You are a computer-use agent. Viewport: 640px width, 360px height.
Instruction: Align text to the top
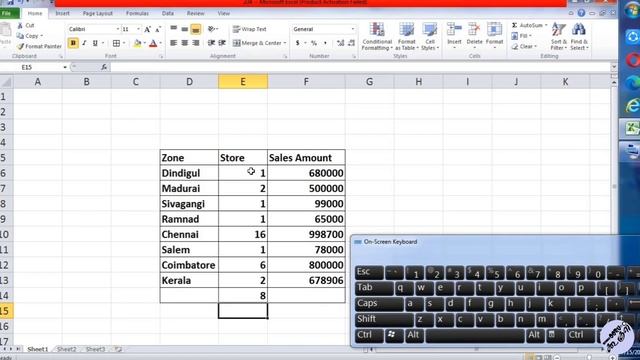point(173,29)
